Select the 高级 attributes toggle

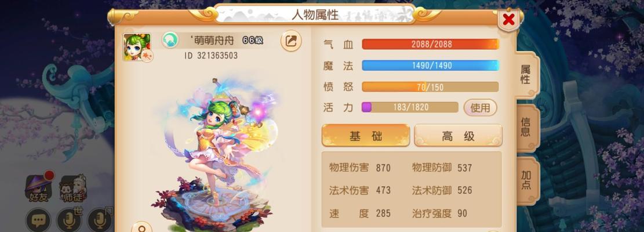click(x=458, y=136)
